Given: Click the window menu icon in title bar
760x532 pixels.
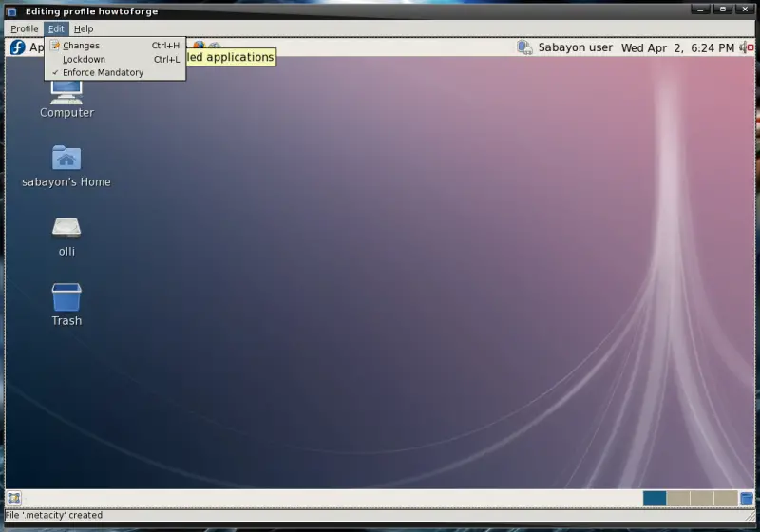Looking at the screenshot, I should [12, 11].
